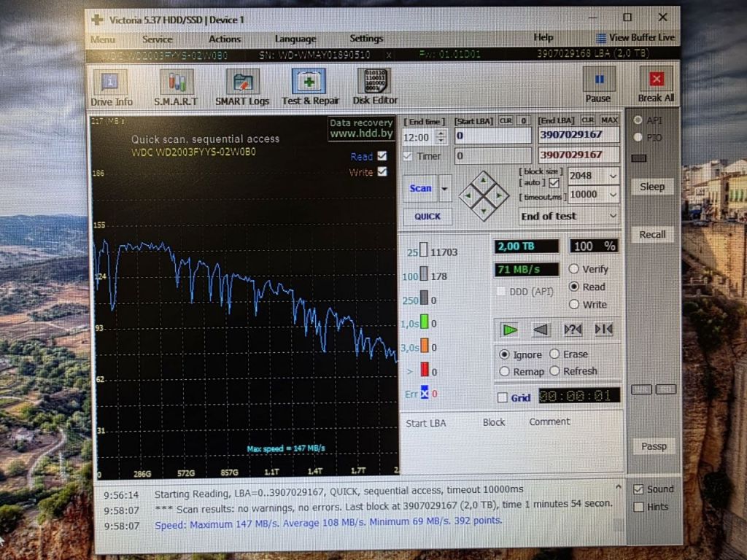Image resolution: width=747 pixels, height=560 pixels.
Task: Choose the Remap error action
Action: pos(505,371)
